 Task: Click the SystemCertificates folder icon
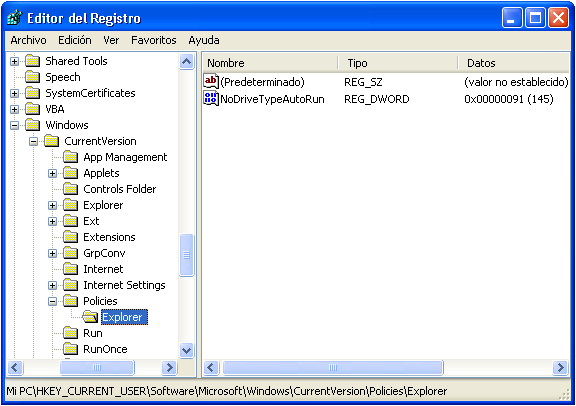click(33, 93)
